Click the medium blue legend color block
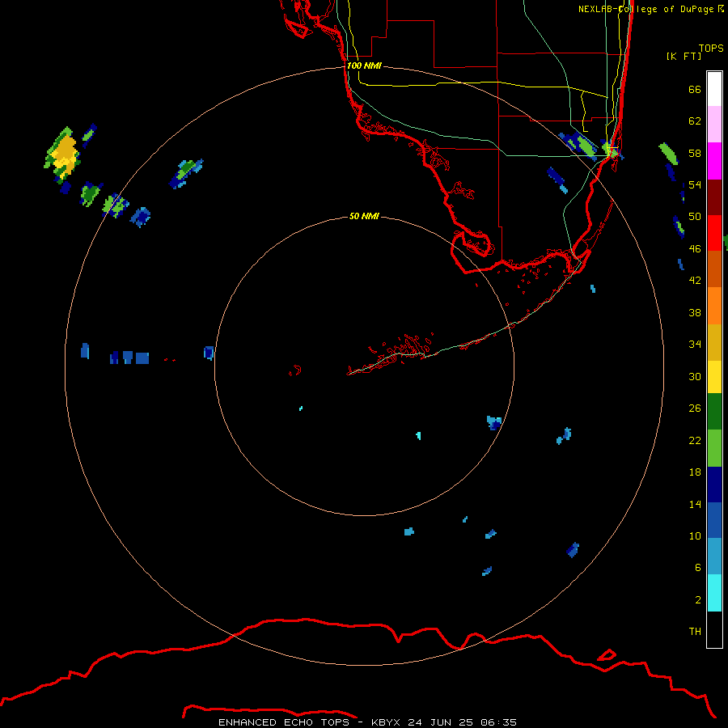 (x=714, y=520)
